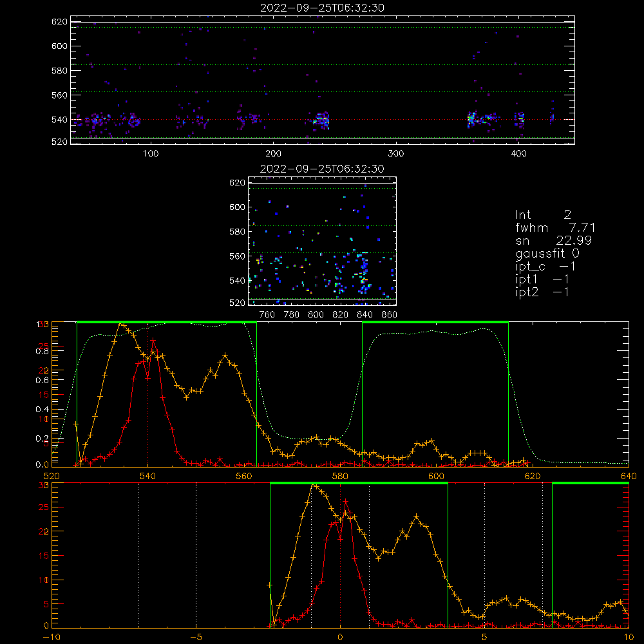Select the 'ipt1 -1' readout line
The height and width of the screenshot is (644, 644).
(x=542, y=279)
